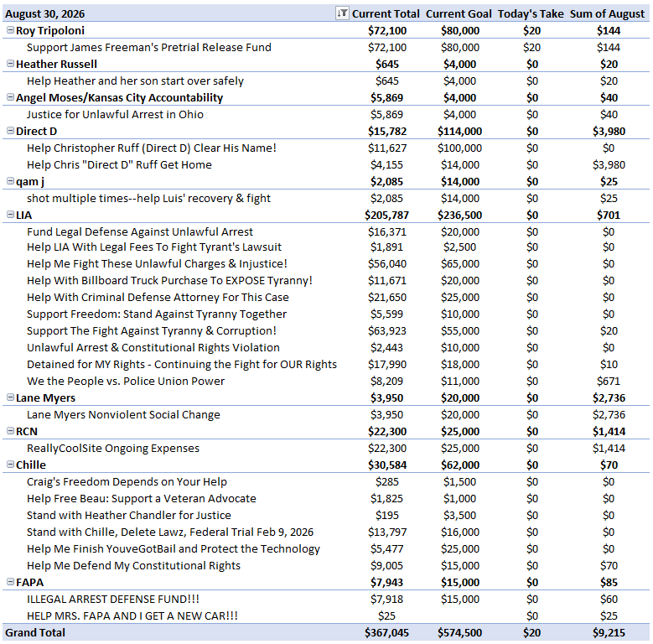The height and width of the screenshot is (644, 653).
Task: Click the Current Goal column header
Action: tap(459, 13)
